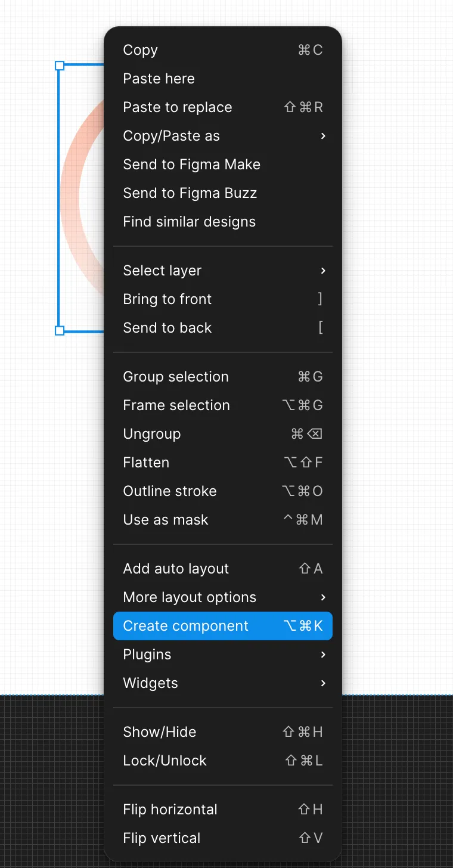Click the top-left selection resize handle
Viewport: 453px width, 868px height.
[x=60, y=66]
